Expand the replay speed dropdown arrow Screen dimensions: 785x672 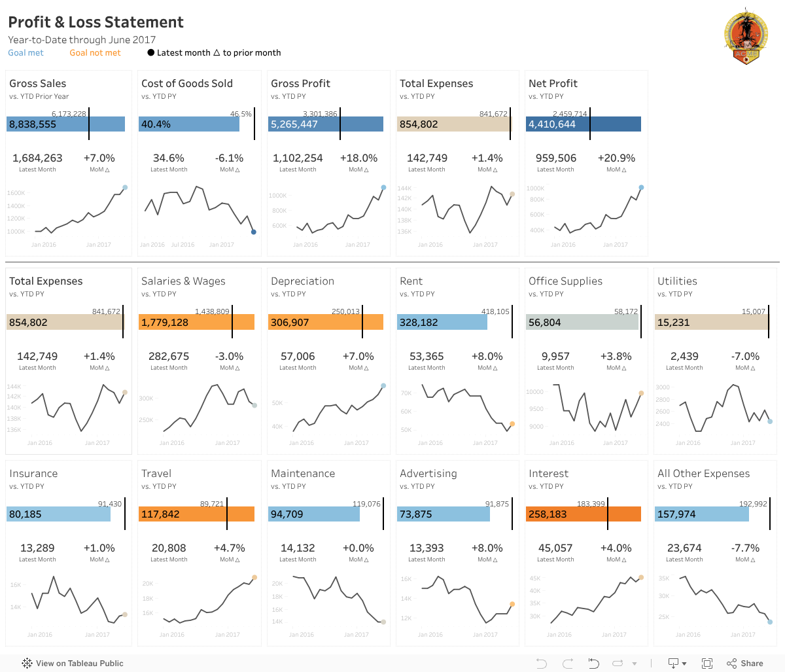click(x=634, y=663)
